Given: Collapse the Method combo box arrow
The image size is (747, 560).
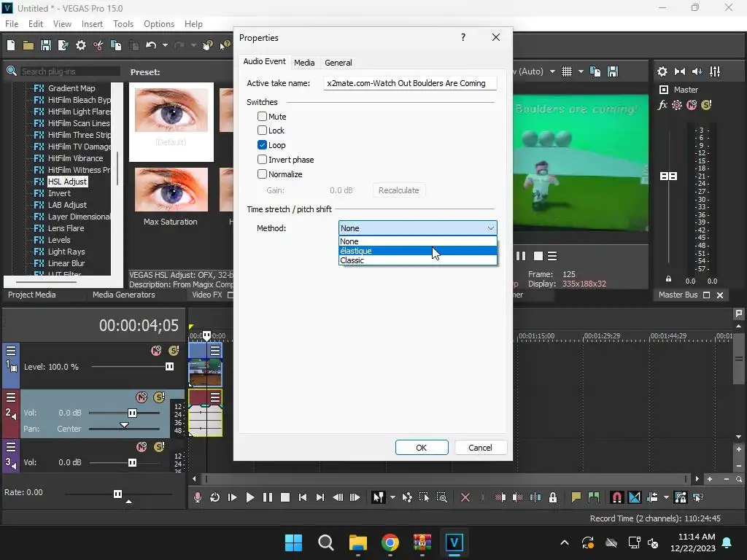Looking at the screenshot, I should [x=491, y=228].
